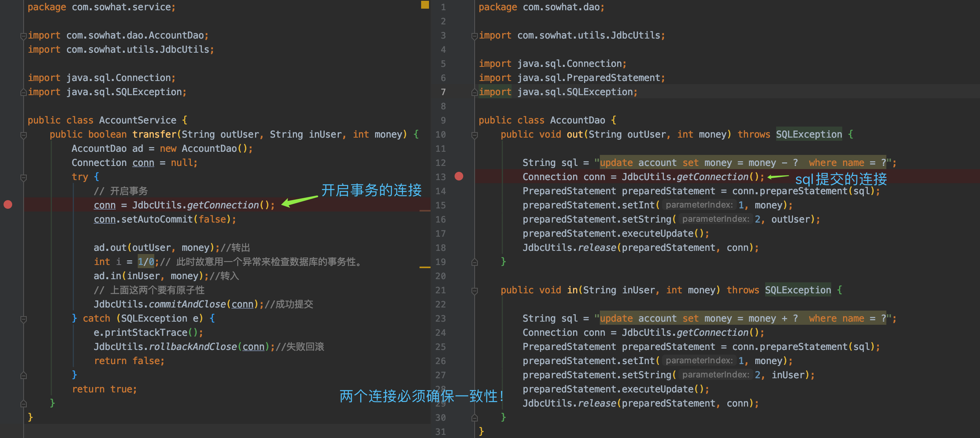Remove breakpoint at AccountDao line 13
The image size is (980, 438).
coord(459,176)
